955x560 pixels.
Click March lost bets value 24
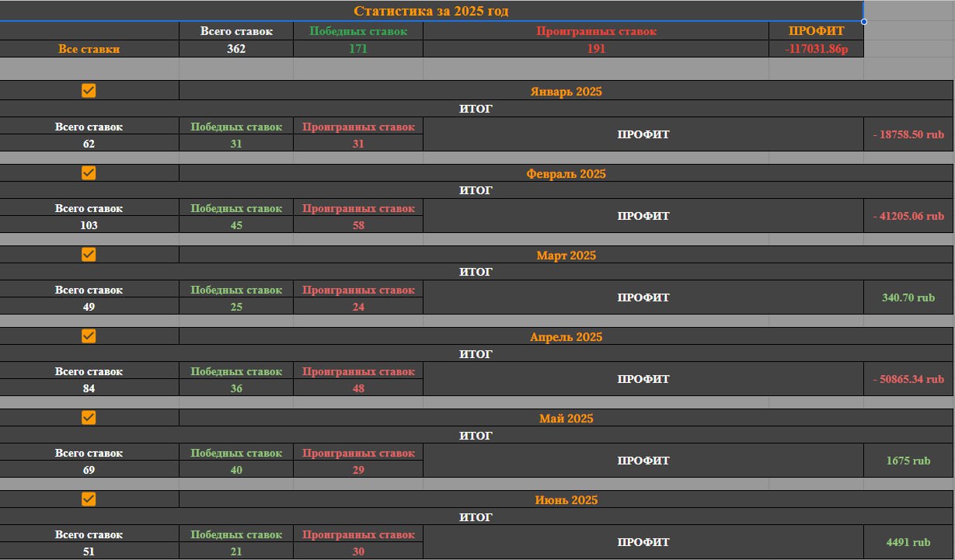358,307
